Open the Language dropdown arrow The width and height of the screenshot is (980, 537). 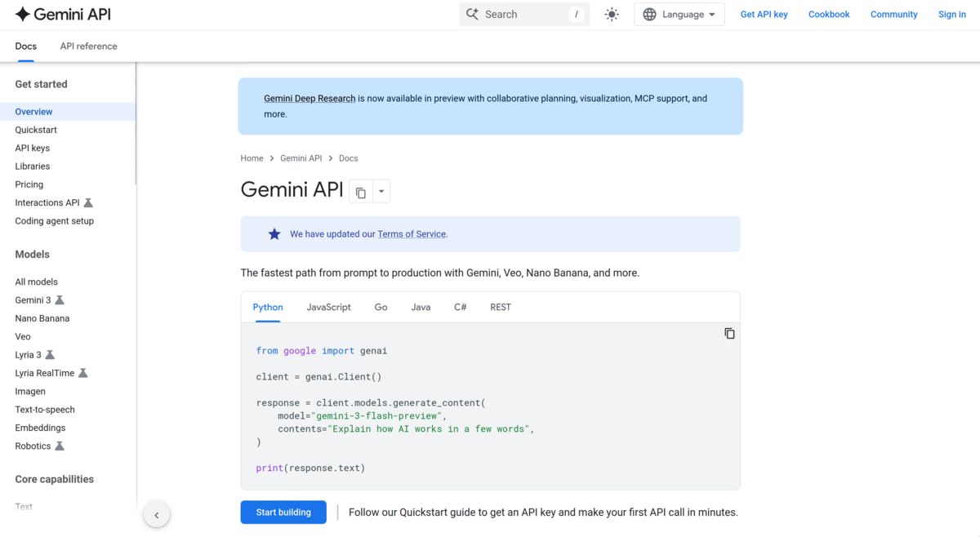point(712,15)
